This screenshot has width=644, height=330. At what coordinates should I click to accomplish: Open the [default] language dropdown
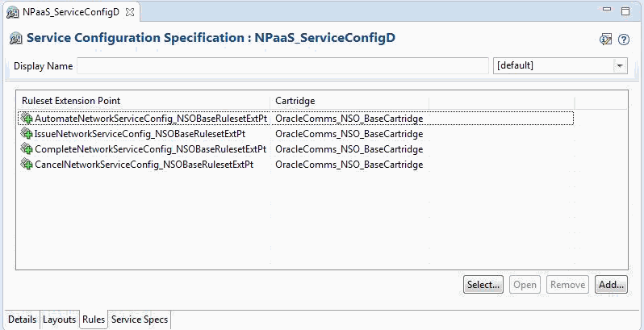(620, 65)
